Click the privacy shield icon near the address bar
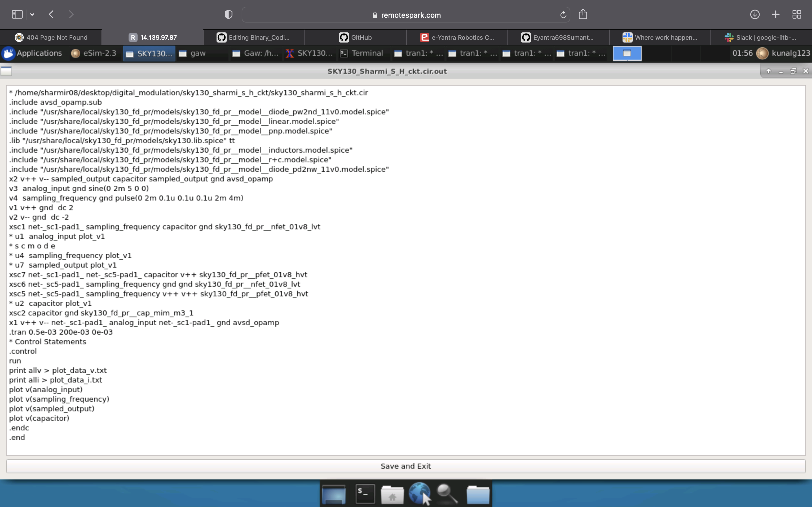Screen dimensions: 812x507 pyautogui.click(x=228, y=14)
